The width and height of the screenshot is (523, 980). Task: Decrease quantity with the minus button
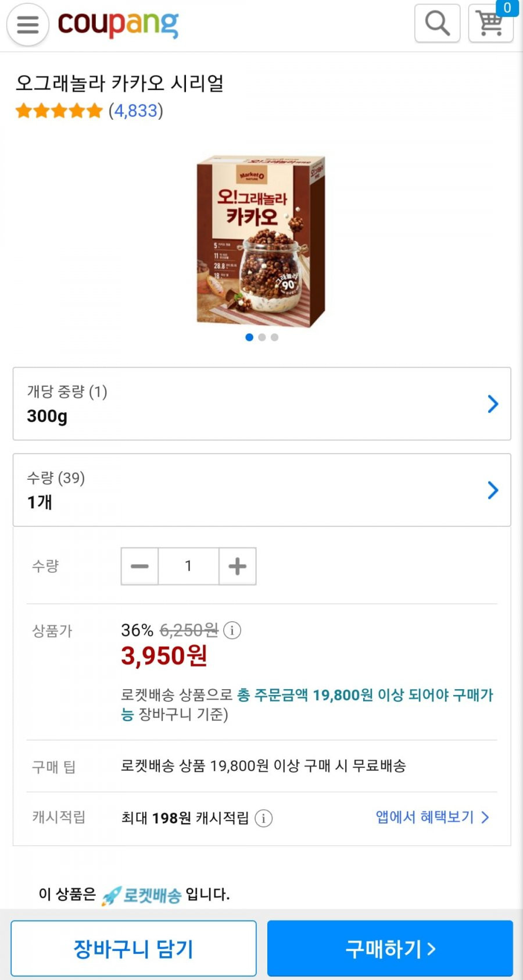pyautogui.click(x=139, y=566)
